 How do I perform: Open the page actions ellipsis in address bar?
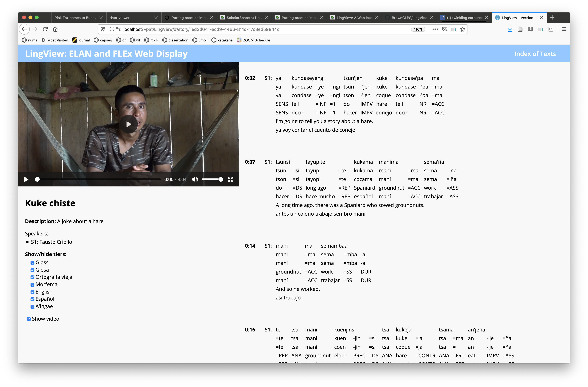pyautogui.click(x=436, y=29)
